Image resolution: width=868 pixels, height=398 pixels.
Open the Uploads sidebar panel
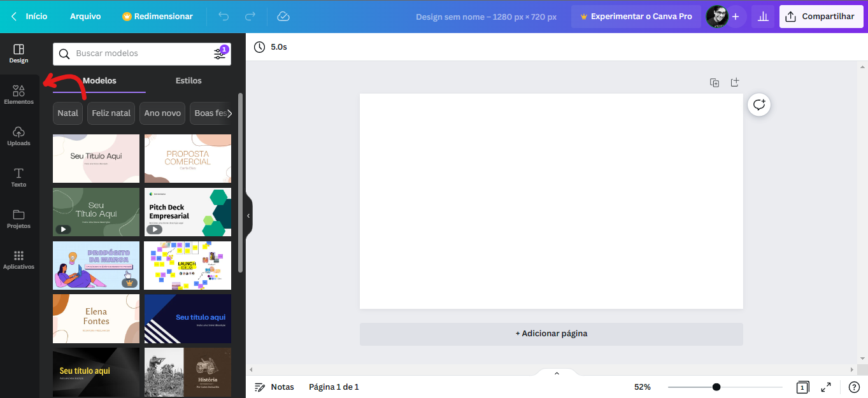pos(18,136)
